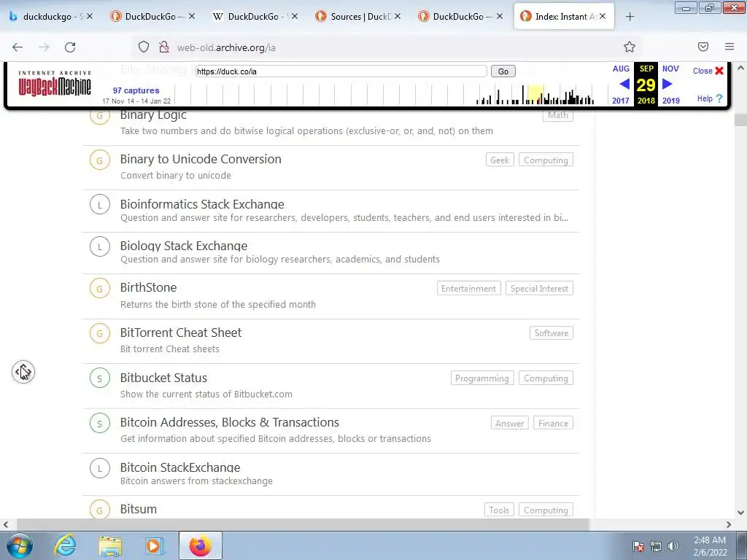Viewport: 747px width, 560px height.
Task: Select the 2017 year link
Action: [621, 101]
